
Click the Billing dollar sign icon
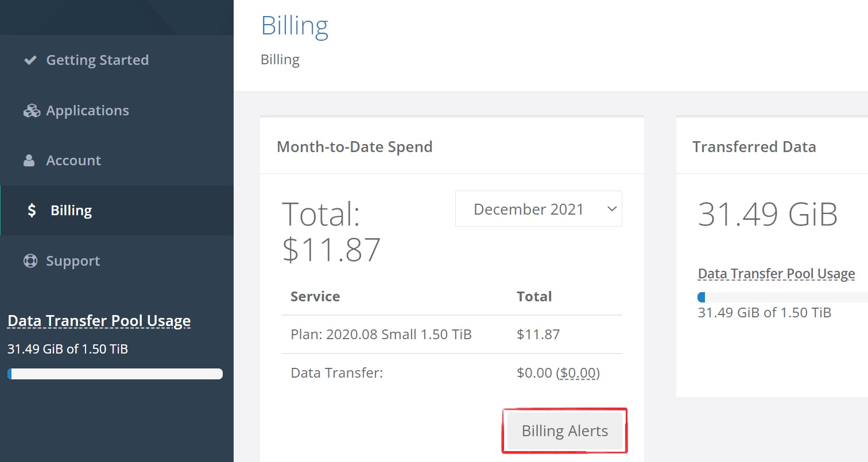click(x=32, y=211)
